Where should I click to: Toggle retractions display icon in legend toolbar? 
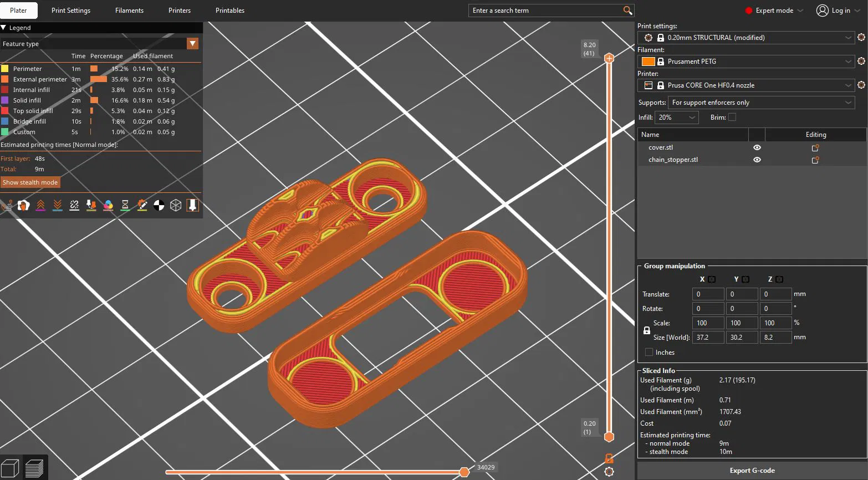pos(40,205)
